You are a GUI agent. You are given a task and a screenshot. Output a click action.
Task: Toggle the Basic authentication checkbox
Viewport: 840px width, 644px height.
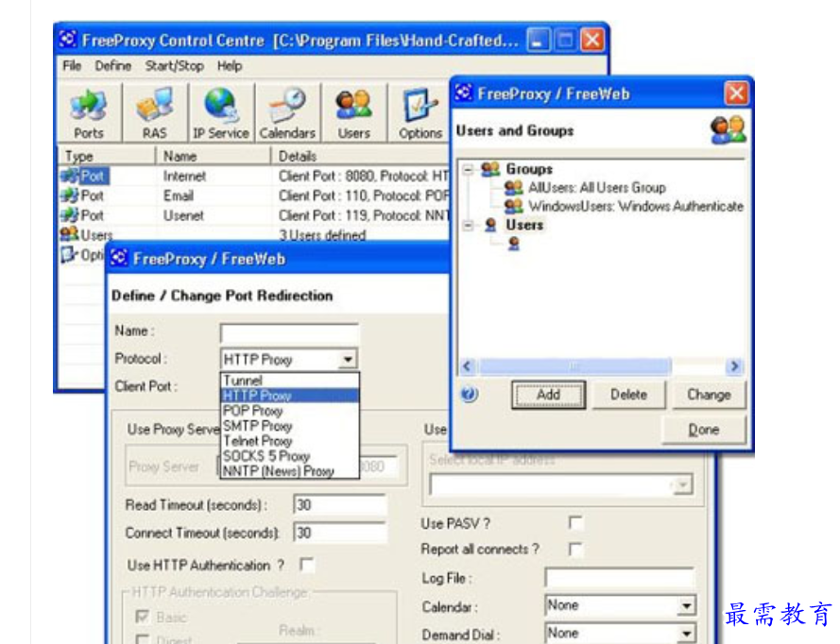click(x=143, y=617)
